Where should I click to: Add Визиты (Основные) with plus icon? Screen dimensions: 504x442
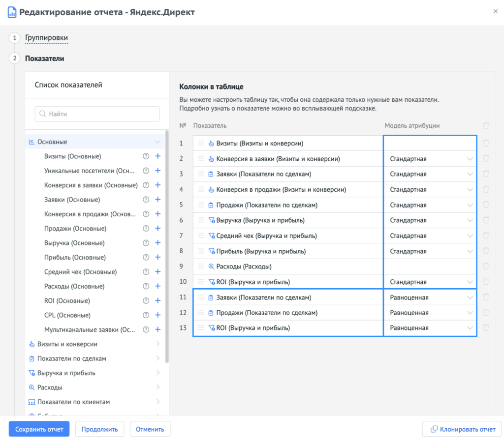pos(157,156)
